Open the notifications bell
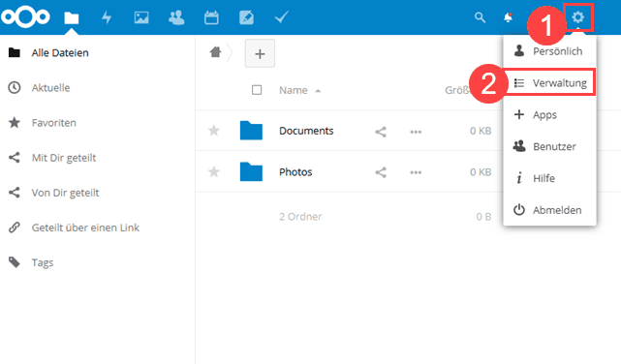 click(x=508, y=17)
